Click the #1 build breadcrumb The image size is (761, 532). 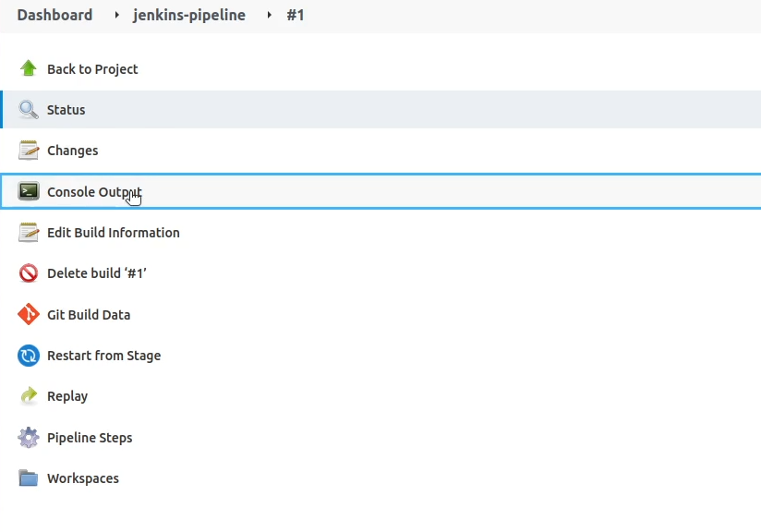click(296, 15)
